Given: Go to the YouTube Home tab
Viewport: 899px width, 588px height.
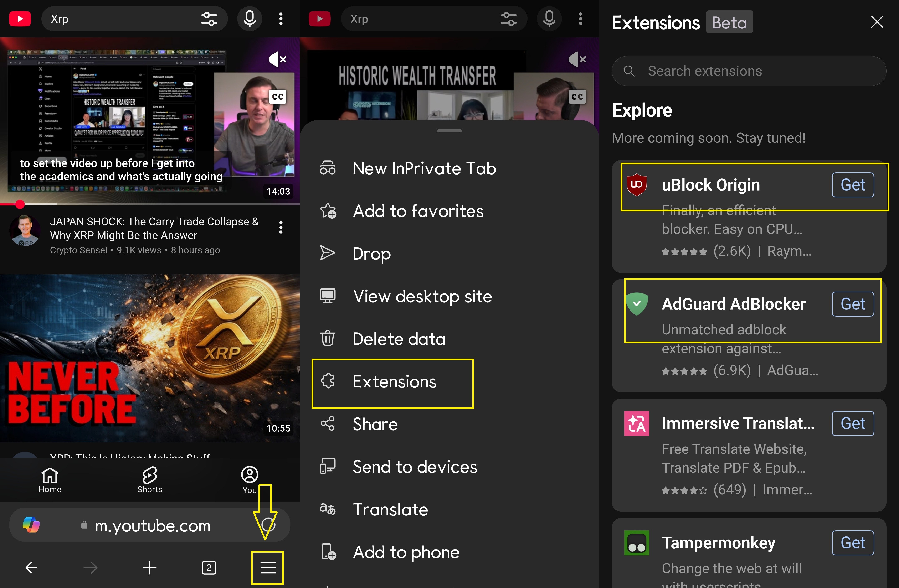Looking at the screenshot, I should 50,480.
